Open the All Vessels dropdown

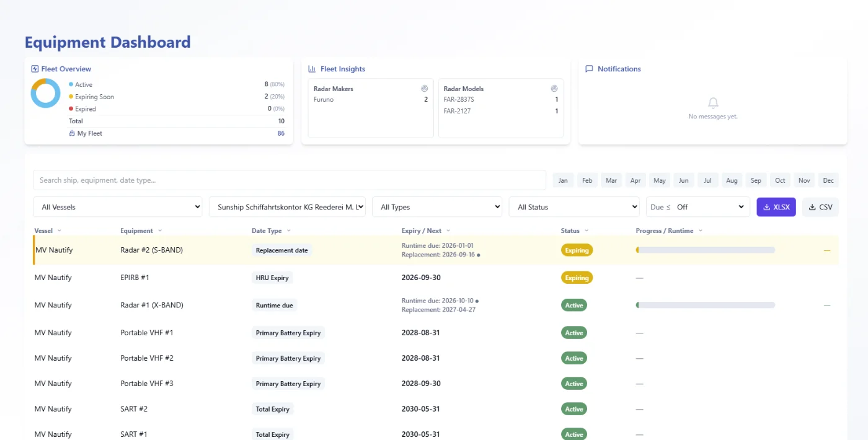pos(118,207)
